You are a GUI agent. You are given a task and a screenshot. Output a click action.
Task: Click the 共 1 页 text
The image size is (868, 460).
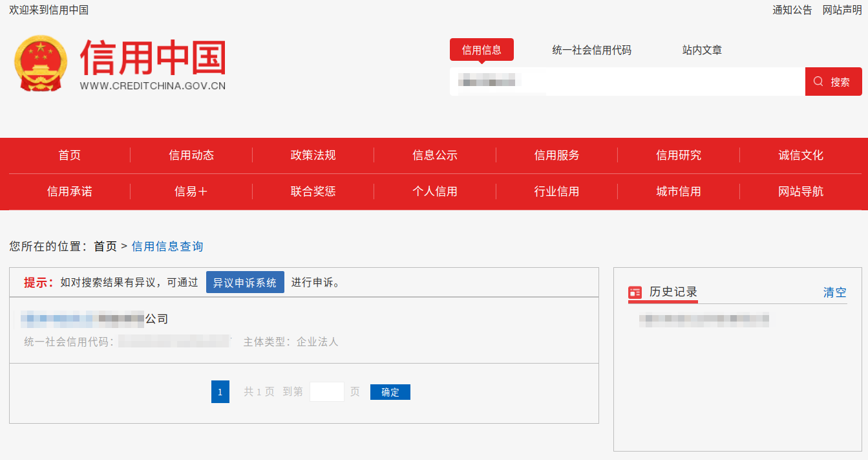pos(259,392)
